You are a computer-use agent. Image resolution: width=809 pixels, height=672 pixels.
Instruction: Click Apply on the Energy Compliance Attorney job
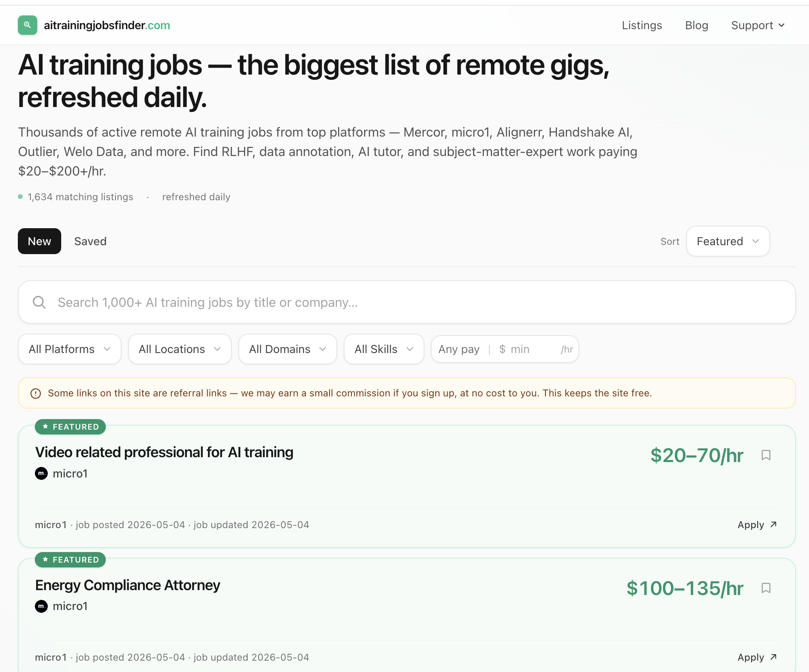(x=757, y=657)
